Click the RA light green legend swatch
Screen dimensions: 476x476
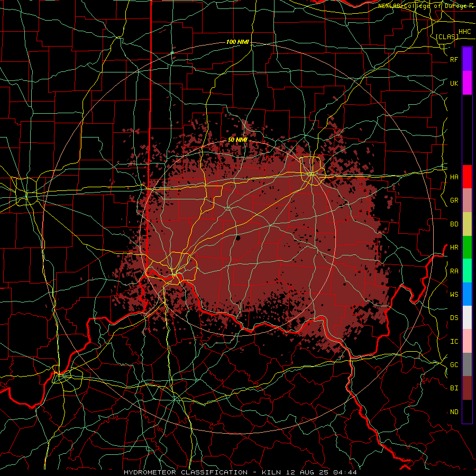pos(467,271)
